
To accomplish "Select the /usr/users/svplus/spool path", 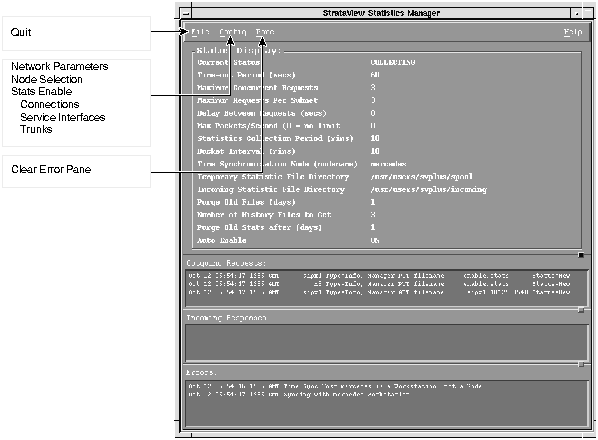I will coord(421,177).
